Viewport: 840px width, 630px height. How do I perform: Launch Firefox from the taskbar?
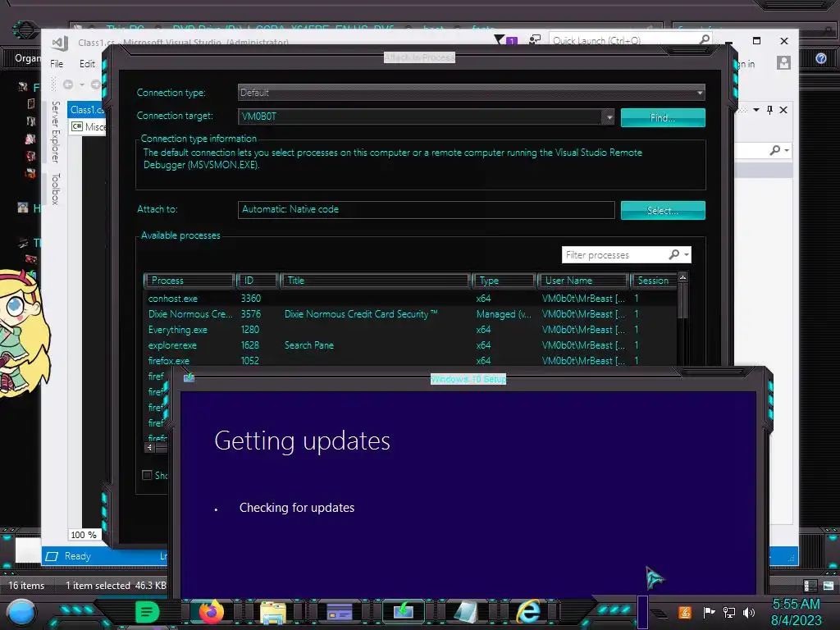[211, 612]
